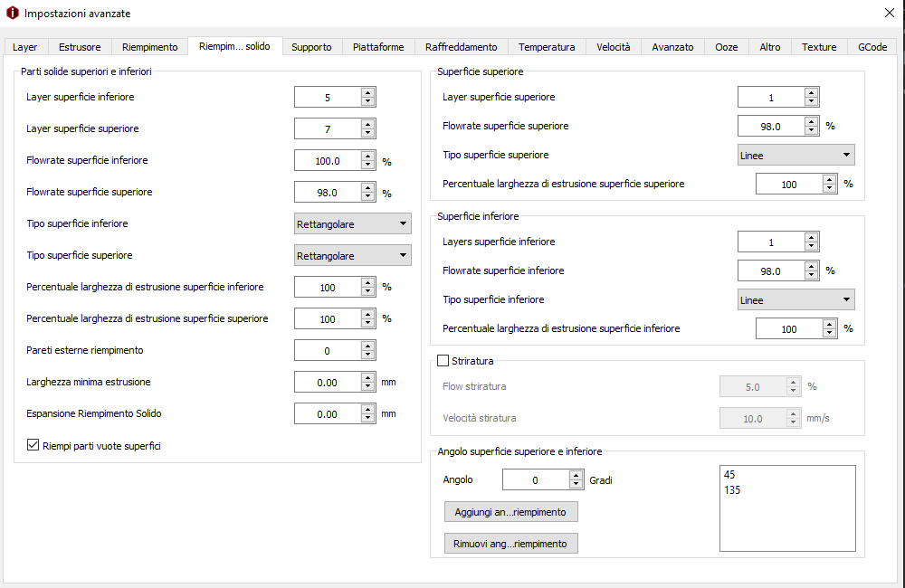Increase Angolo value using spinner up arrow
The height and width of the screenshot is (588, 905).
tap(576, 475)
